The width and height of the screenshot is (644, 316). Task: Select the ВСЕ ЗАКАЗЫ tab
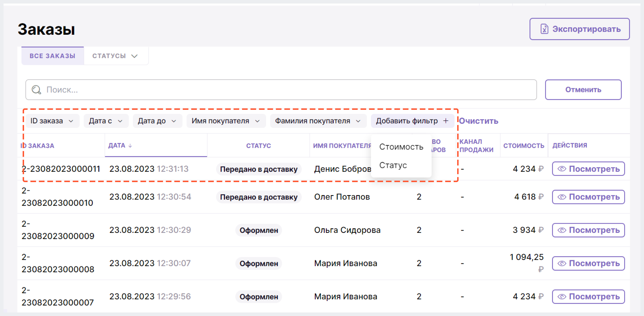pyautogui.click(x=53, y=56)
